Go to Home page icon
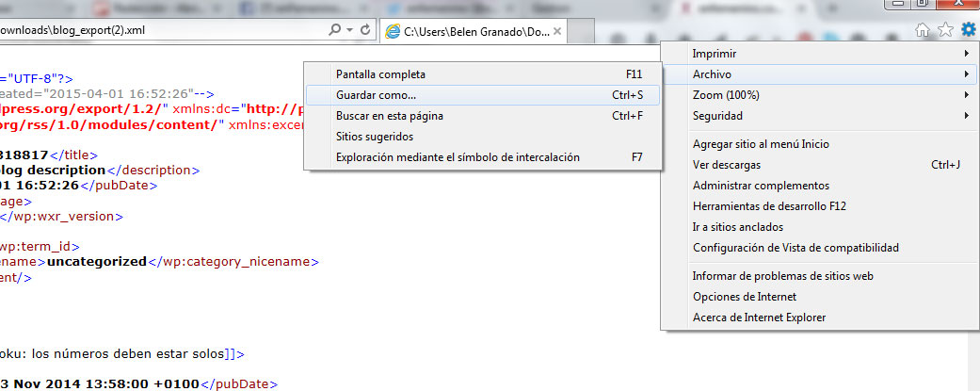The image size is (980, 391). pos(924,29)
